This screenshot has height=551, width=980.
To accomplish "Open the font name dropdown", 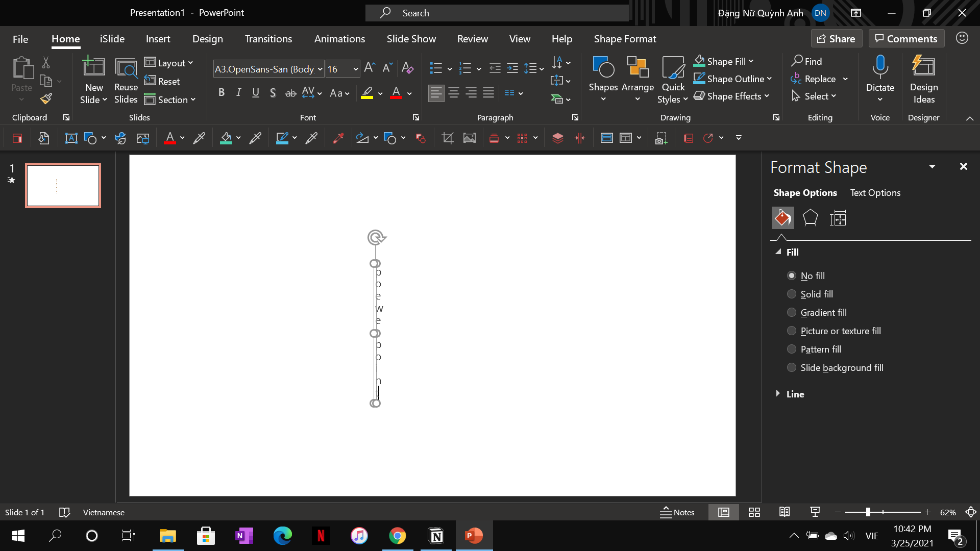I will (x=320, y=69).
